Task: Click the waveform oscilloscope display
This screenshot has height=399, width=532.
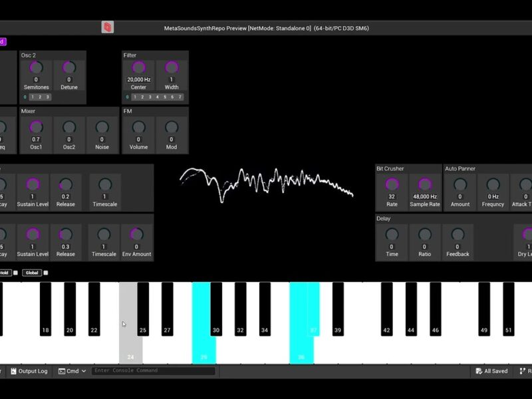Action: (x=267, y=186)
